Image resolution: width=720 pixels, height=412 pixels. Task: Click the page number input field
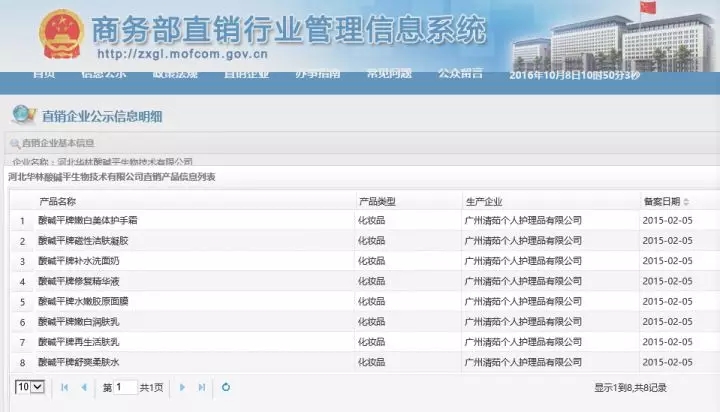(x=125, y=387)
